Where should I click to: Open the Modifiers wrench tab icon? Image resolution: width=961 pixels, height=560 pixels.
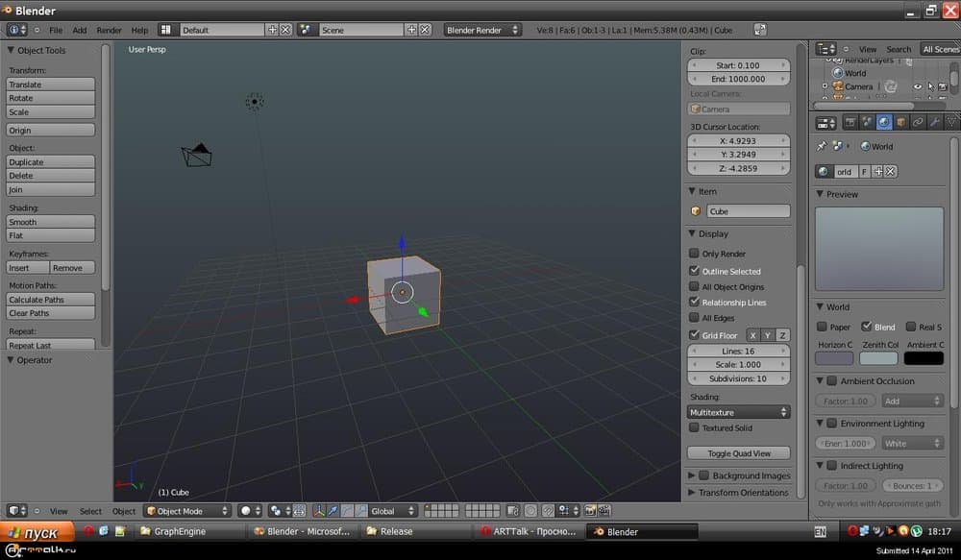click(x=934, y=123)
